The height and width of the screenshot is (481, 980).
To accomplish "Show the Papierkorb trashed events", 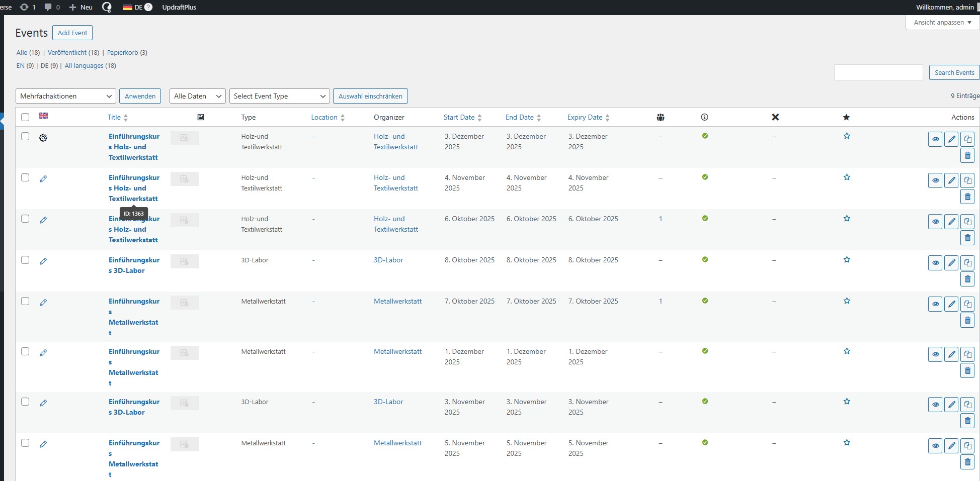I will [122, 52].
